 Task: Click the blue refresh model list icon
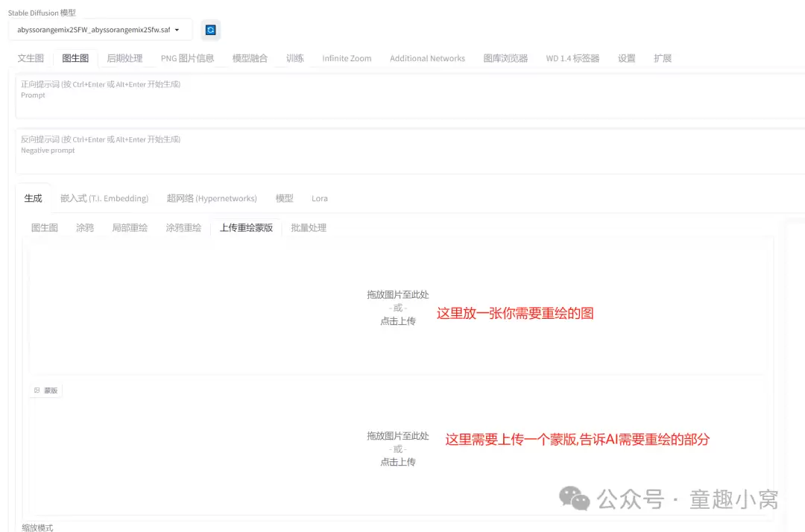[210, 30]
